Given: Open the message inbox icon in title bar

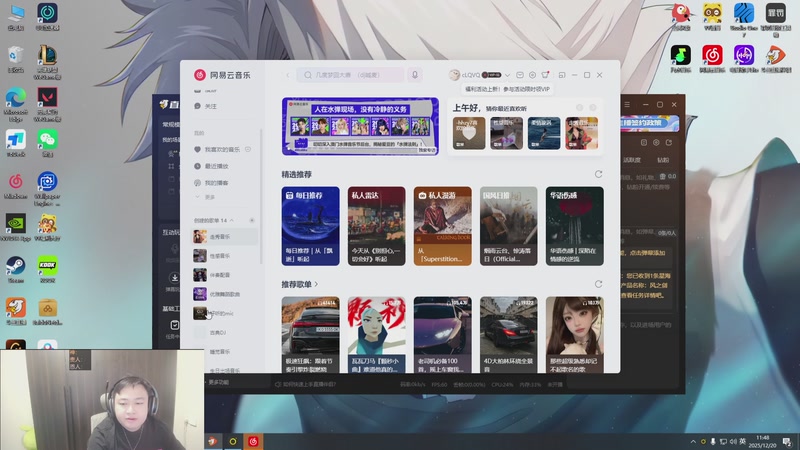Looking at the screenshot, I should coord(520,75).
